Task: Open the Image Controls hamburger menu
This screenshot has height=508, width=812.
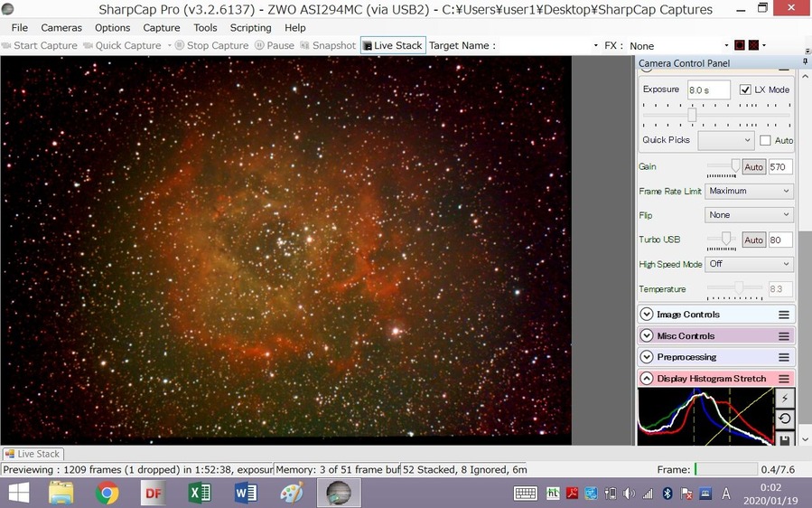Action: 784,315
